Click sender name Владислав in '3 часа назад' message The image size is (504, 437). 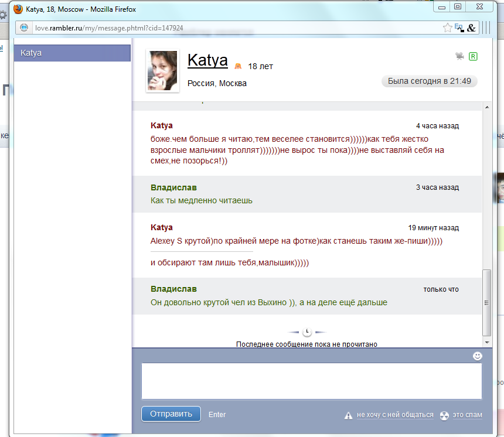(x=173, y=187)
